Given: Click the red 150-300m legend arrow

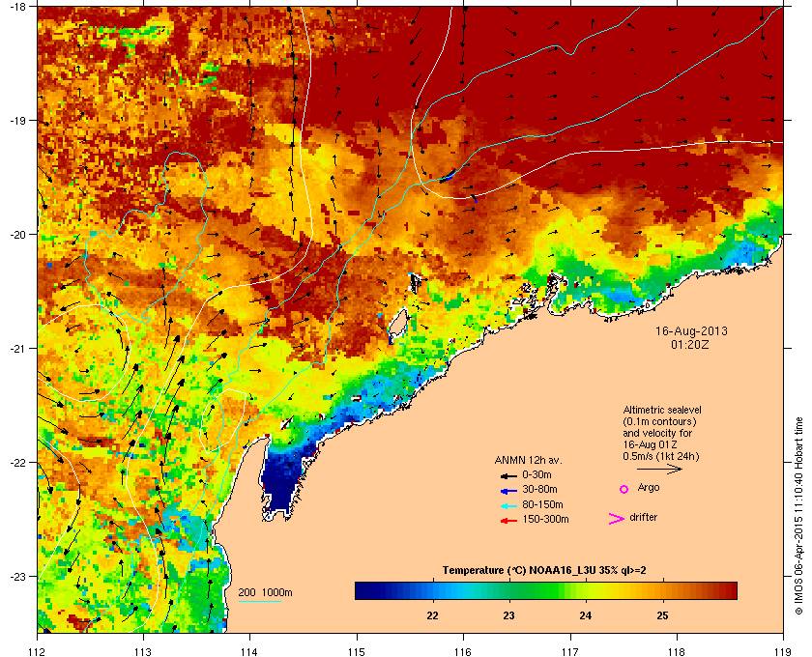Looking at the screenshot, I should click(508, 521).
